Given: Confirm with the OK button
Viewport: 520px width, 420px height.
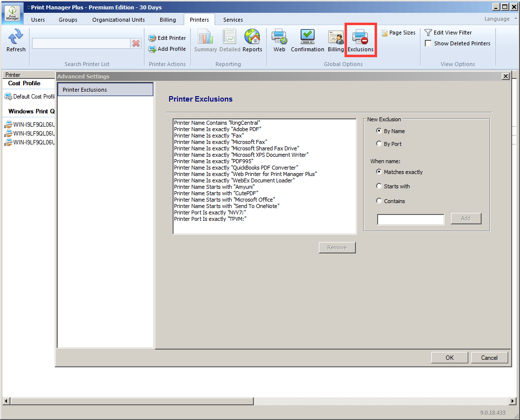Looking at the screenshot, I should click(450, 357).
